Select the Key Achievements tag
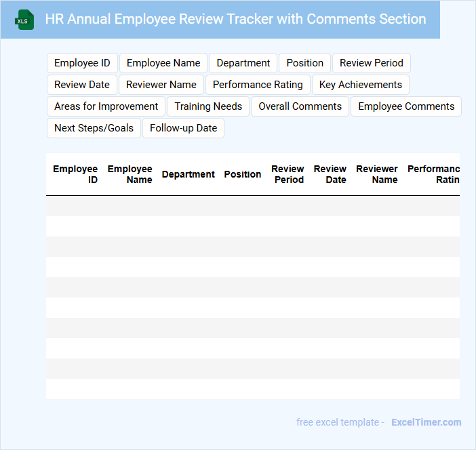The width and height of the screenshot is (476, 450). coord(360,85)
